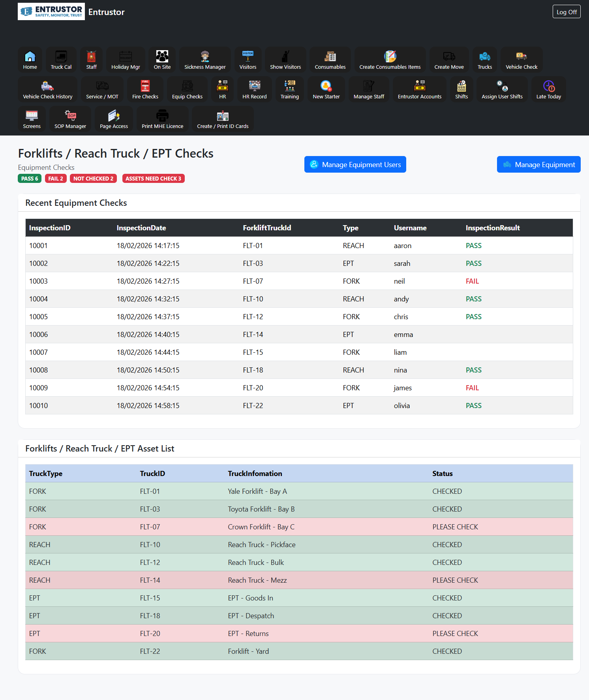Click PASS result for user olivia
Screen dimensions: 589x700
click(473, 406)
